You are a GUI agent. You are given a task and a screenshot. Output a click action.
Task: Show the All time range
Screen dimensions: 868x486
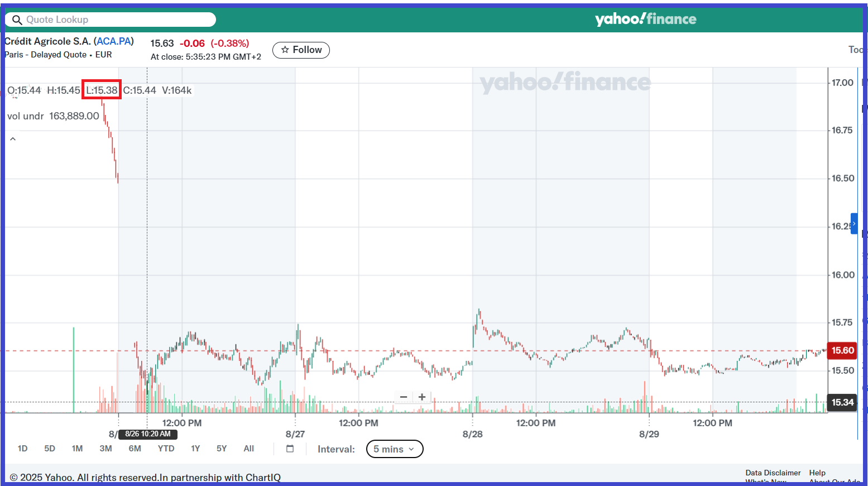click(x=248, y=449)
